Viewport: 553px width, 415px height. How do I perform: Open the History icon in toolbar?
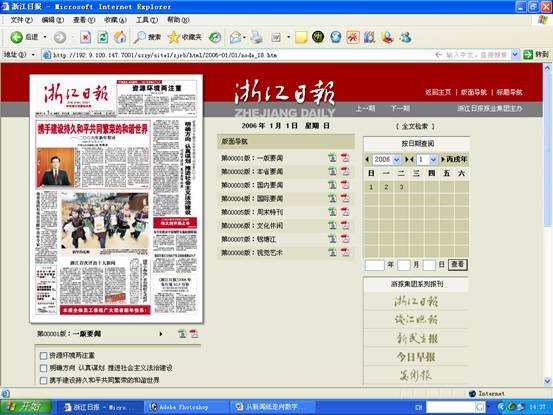(x=215, y=37)
